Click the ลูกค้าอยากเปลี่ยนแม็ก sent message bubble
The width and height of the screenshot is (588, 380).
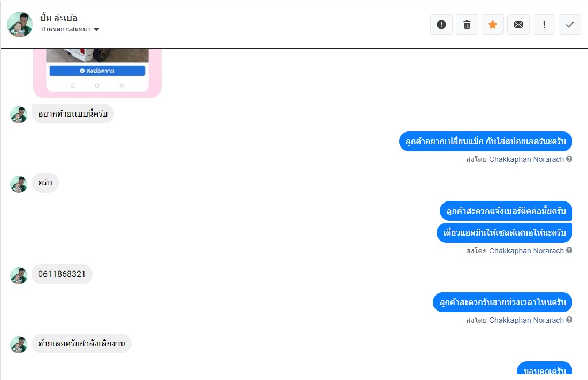(486, 141)
